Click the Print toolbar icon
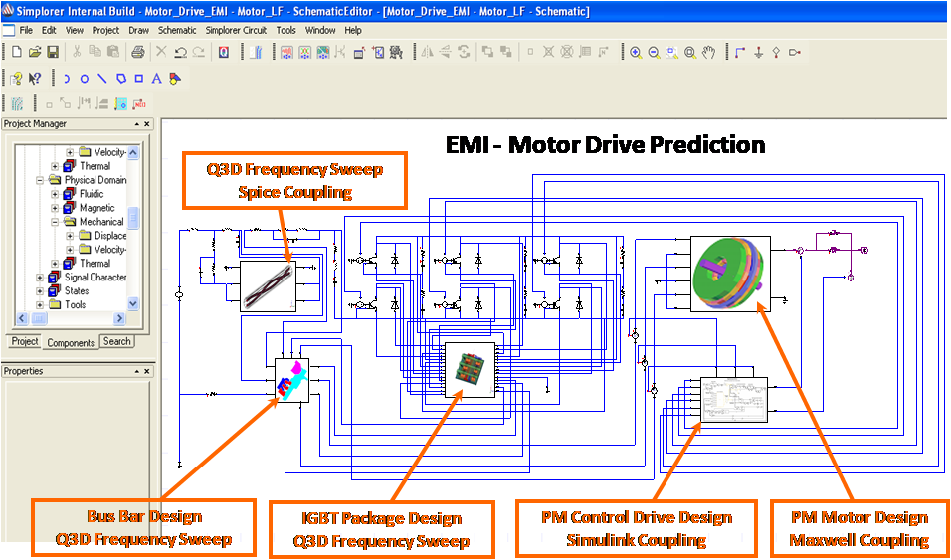 pos(137,52)
